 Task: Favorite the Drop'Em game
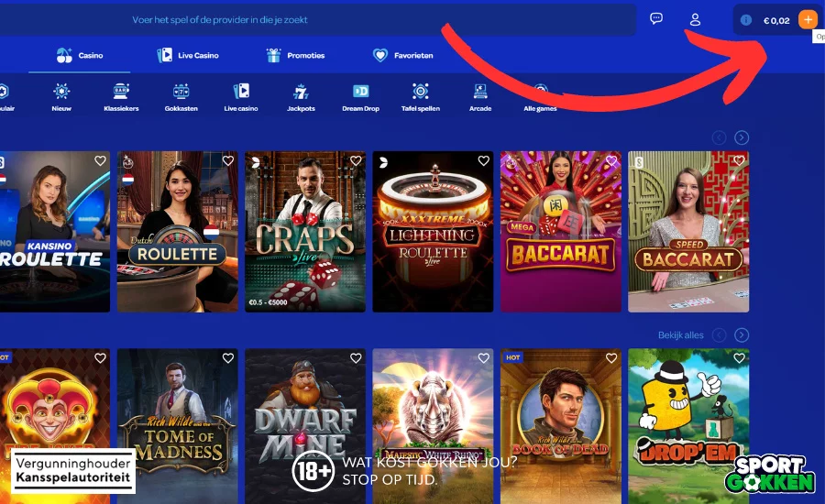click(739, 358)
